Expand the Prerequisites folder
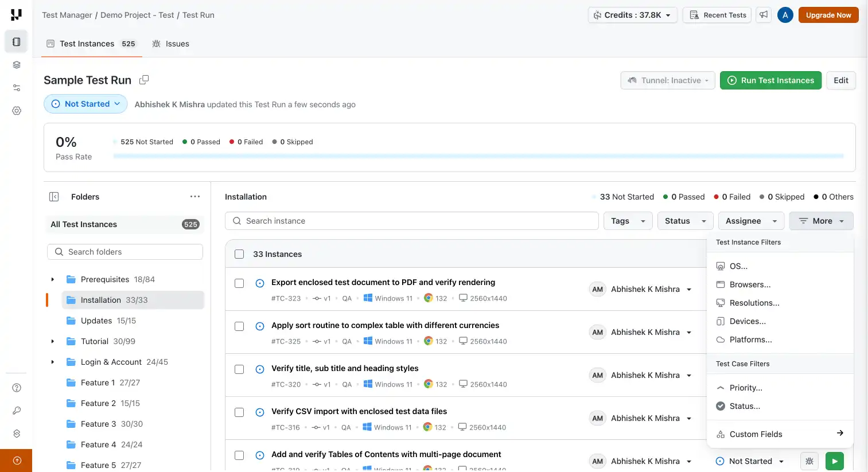This screenshot has width=868, height=472. (x=52, y=279)
